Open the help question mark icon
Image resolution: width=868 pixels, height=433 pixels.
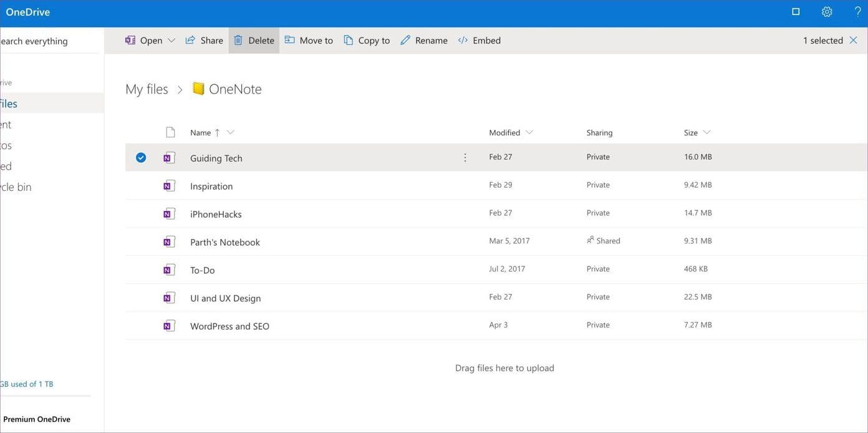click(857, 12)
